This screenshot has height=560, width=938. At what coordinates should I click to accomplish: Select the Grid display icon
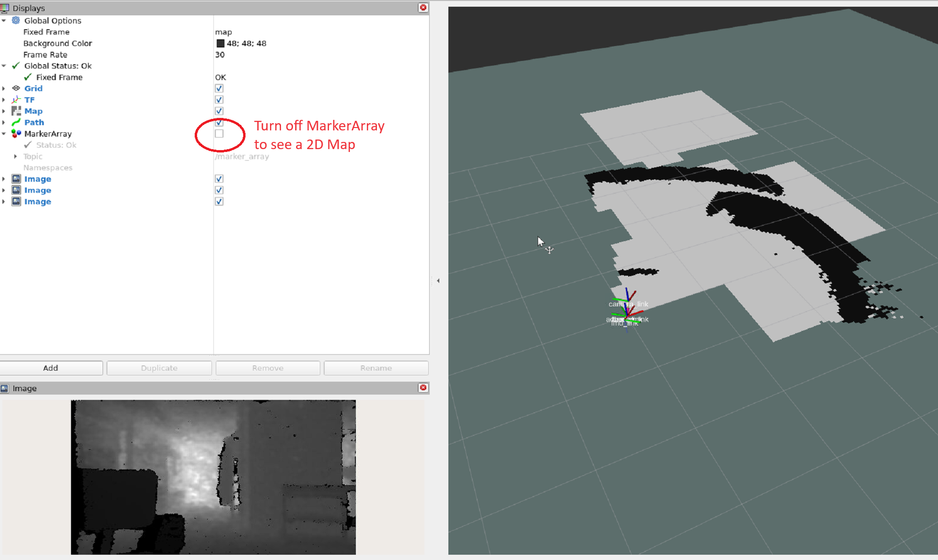pos(16,88)
